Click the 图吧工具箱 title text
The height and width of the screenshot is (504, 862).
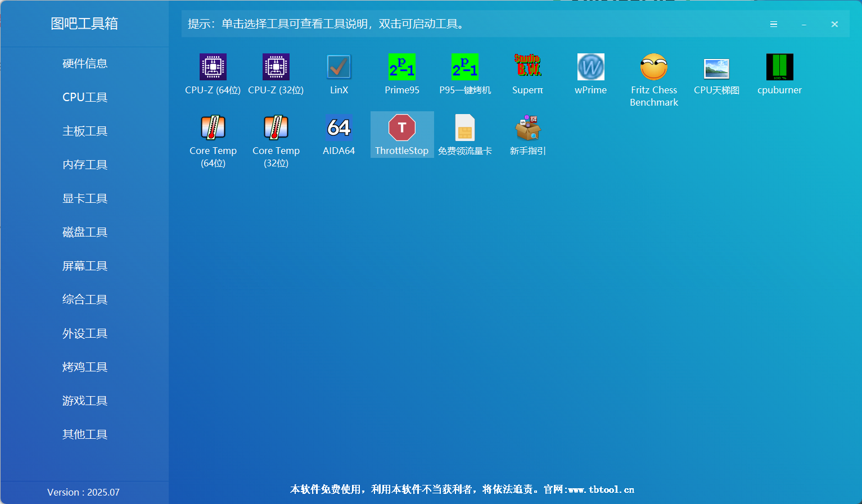coord(84,24)
